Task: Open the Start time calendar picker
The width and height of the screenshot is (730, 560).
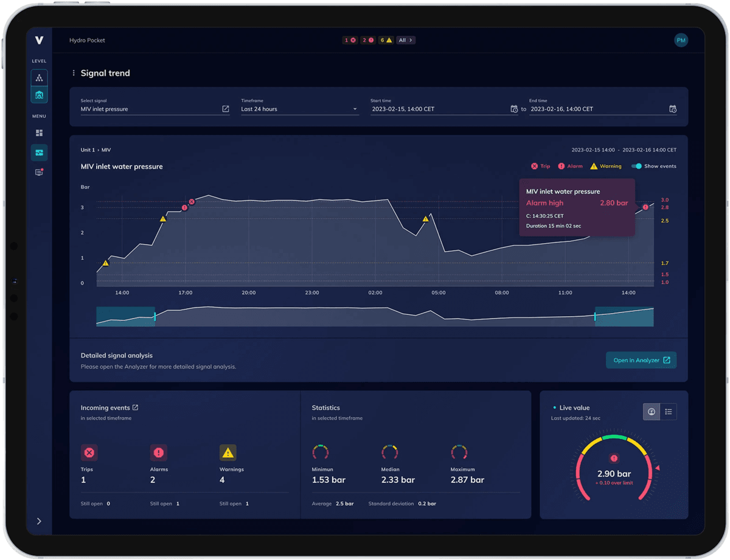Action: 514,109
